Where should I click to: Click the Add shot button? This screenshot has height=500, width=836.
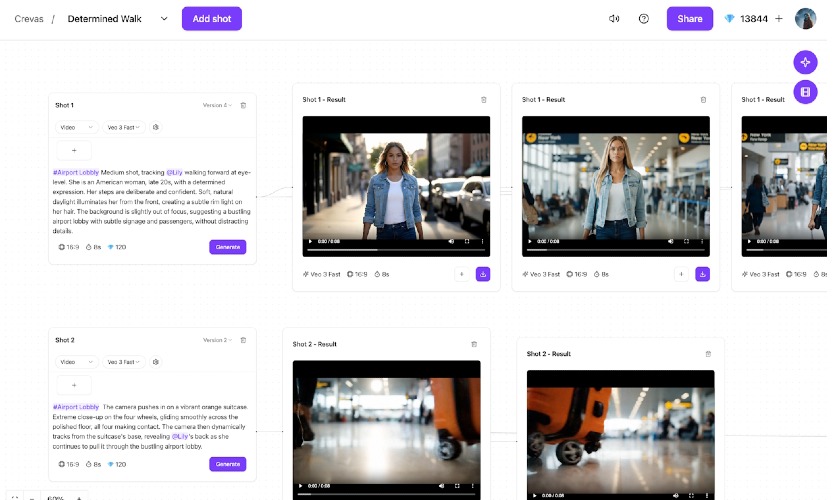click(x=212, y=19)
